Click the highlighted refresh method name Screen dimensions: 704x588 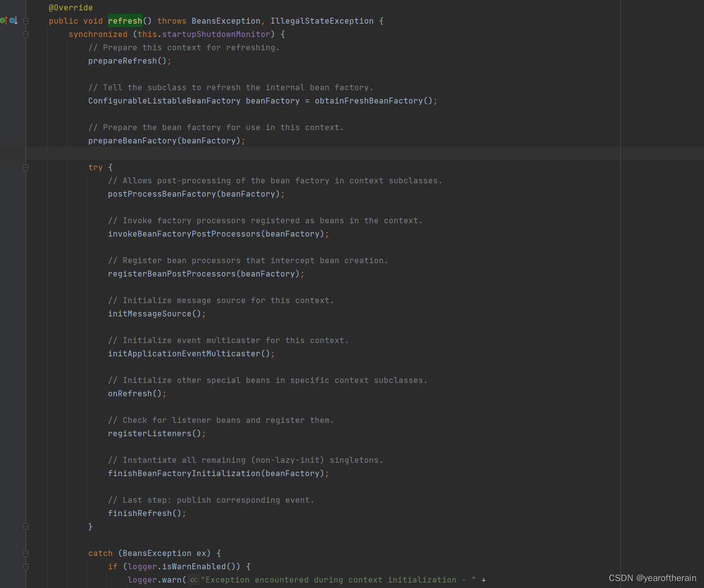click(125, 21)
